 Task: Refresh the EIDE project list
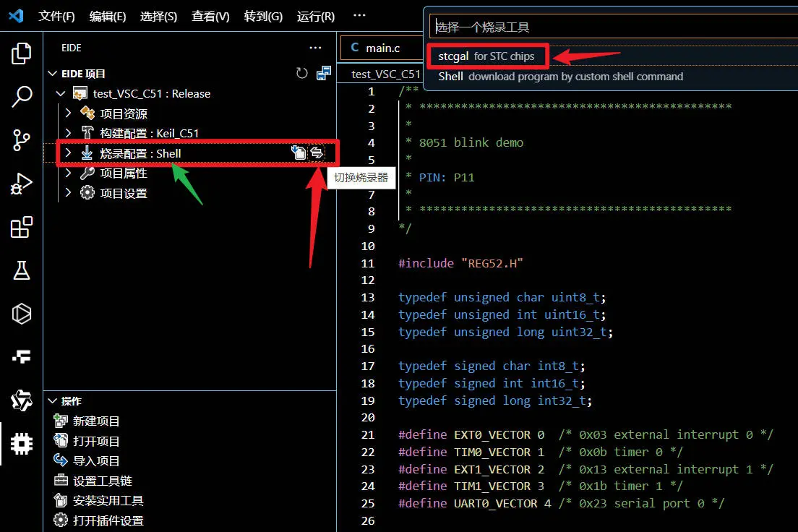tap(302, 73)
